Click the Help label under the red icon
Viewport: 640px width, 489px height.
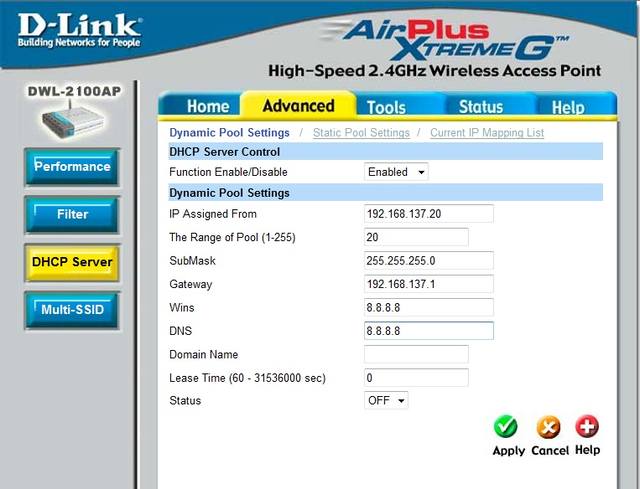587,450
